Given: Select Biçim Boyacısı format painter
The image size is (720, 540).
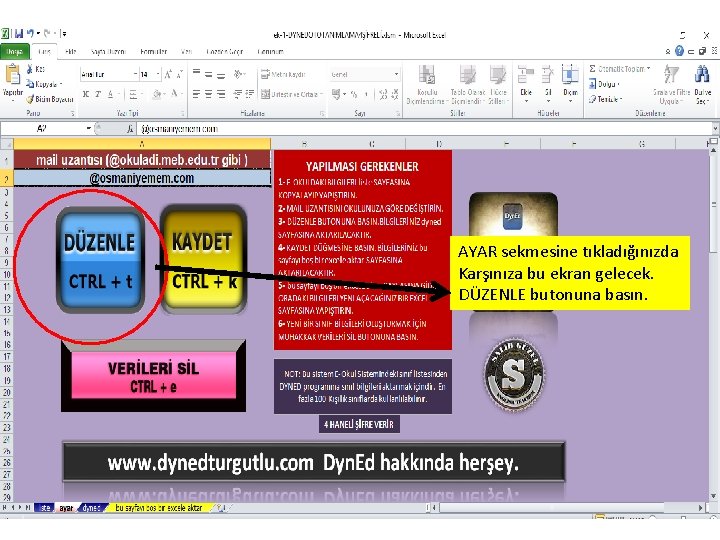Looking at the screenshot, I should click(50, 99).
